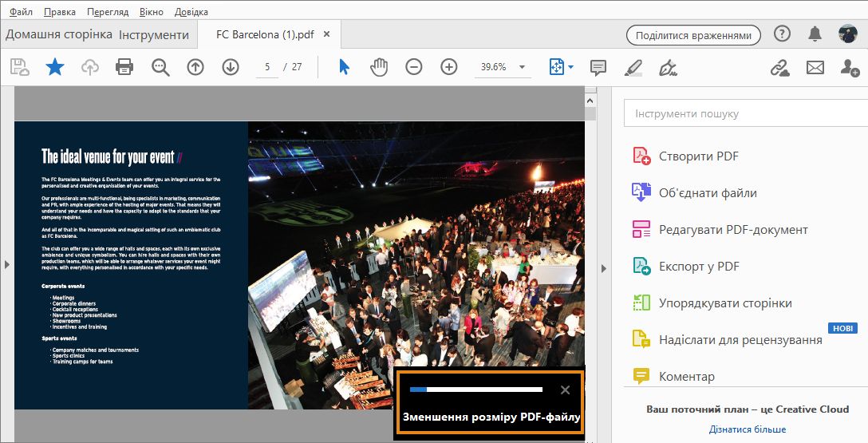
Task: Click the star bookmark icon
Action: [x=55, y=67]
